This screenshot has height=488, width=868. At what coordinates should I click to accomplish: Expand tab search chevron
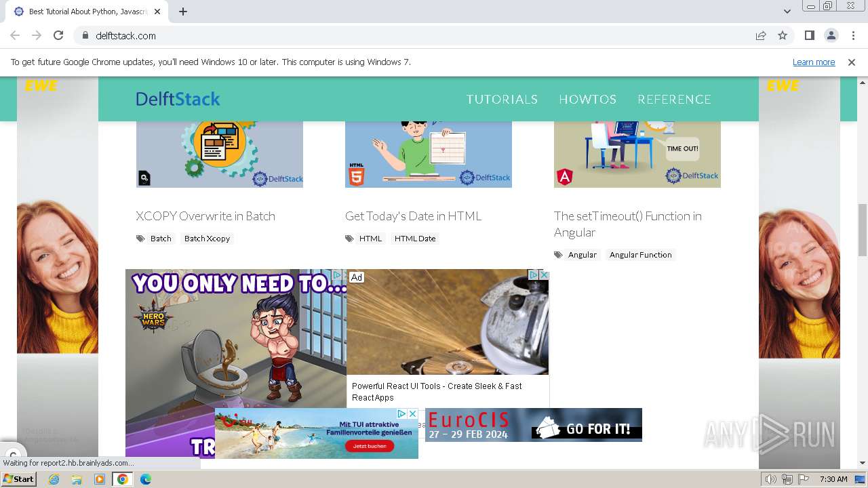(x=787, y=12)
